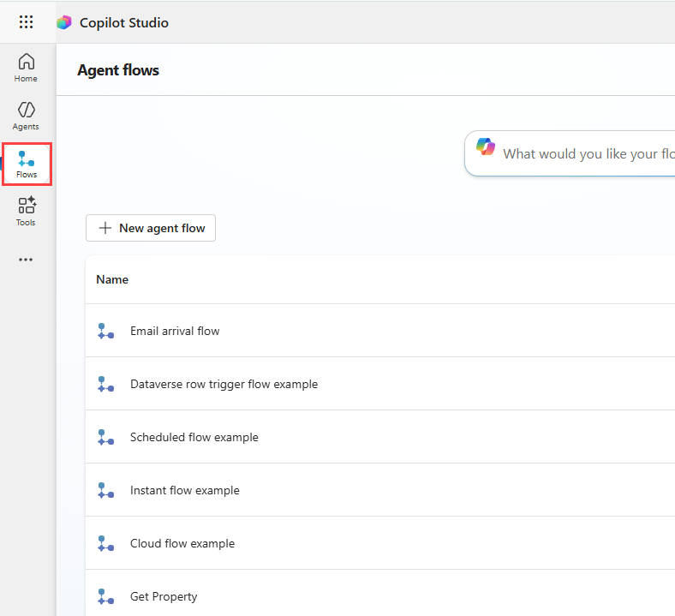Image resolution: width=675 pixels, height=616 pixels.
Task: Sort by the Name column header
Action: 112,280
